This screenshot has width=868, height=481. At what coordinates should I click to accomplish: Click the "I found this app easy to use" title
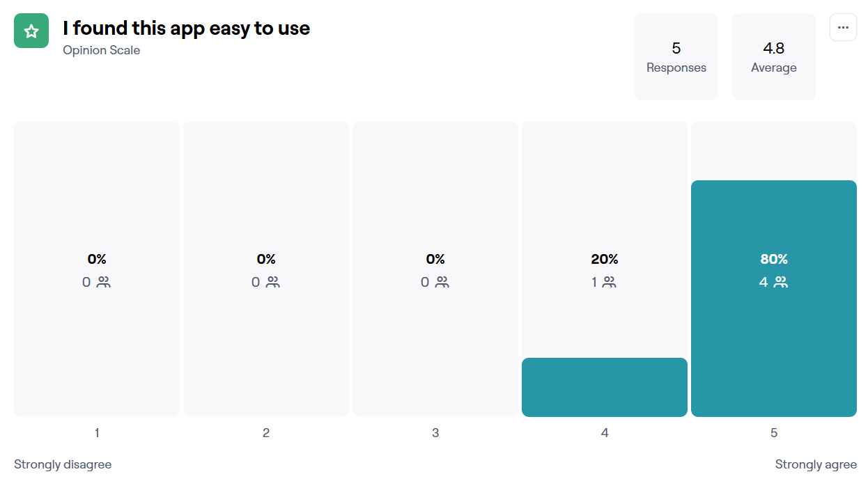point(186,29)
